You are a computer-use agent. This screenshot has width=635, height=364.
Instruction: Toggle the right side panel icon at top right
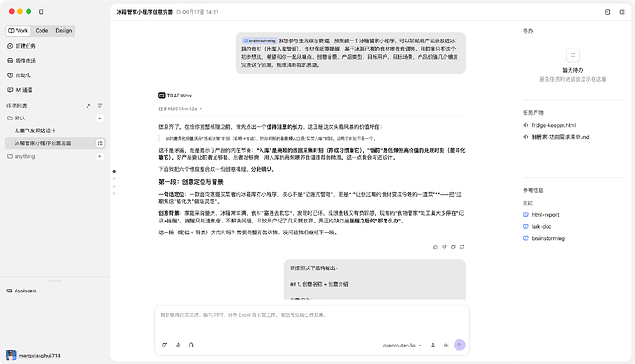622,12
